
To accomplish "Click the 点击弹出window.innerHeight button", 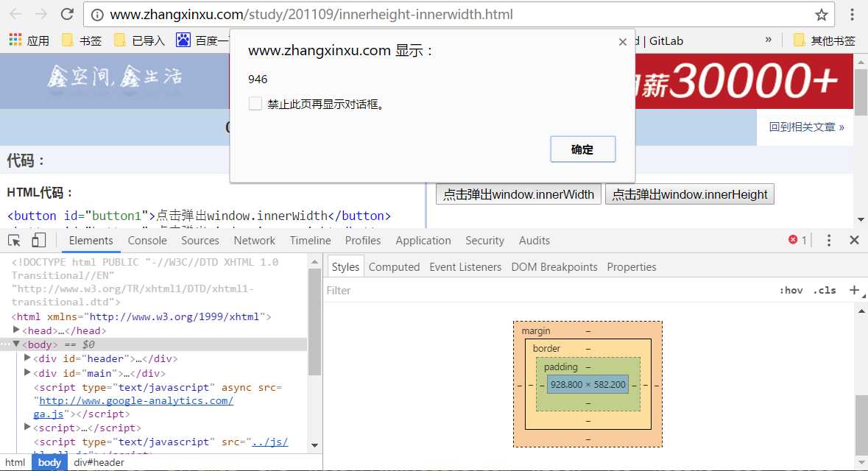I will (690, 194).
